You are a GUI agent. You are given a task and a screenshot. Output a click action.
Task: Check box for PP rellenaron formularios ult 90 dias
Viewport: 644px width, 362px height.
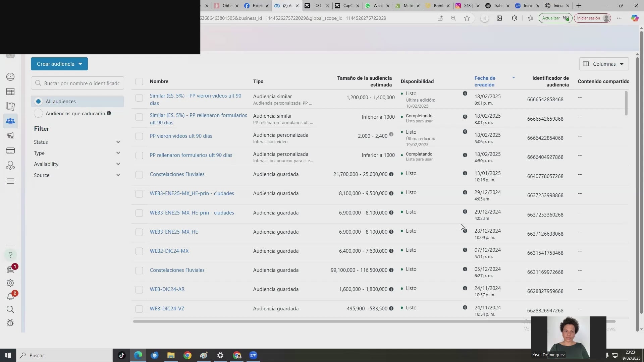click(139, 156)
